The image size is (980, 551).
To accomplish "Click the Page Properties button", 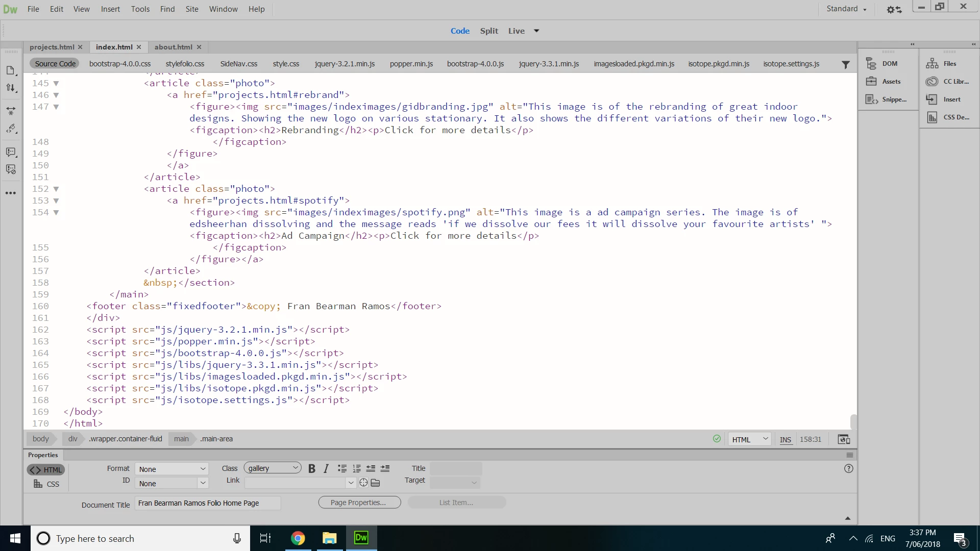I will (359, 503).
